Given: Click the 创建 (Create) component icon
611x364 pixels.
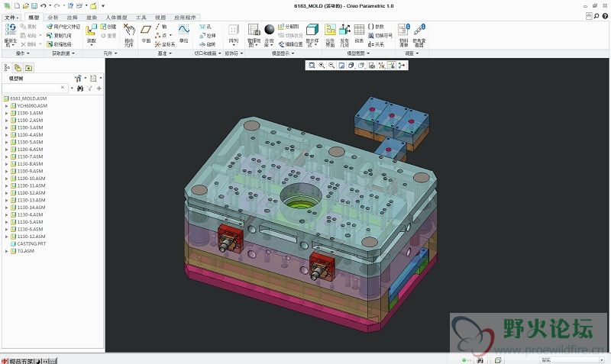Looking at the screenshot, I should tap(108, 27).
